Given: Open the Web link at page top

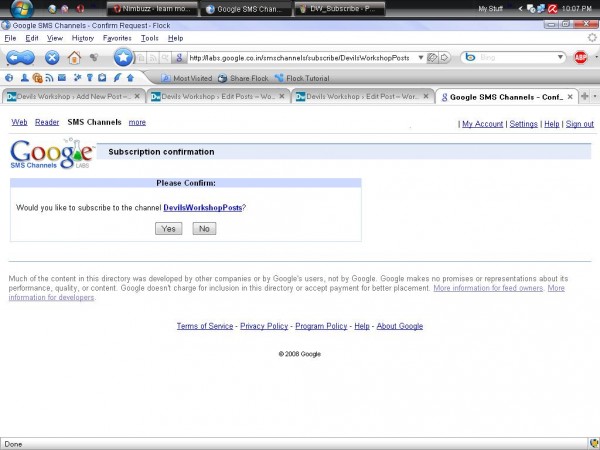Looking at the screenshot, I should tap(19, 122).
